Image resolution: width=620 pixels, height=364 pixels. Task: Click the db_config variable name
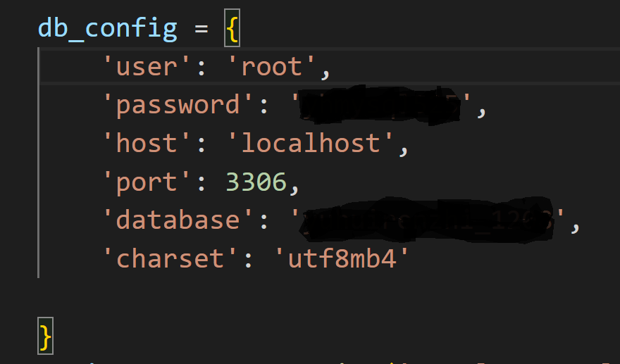coord(108,30)
